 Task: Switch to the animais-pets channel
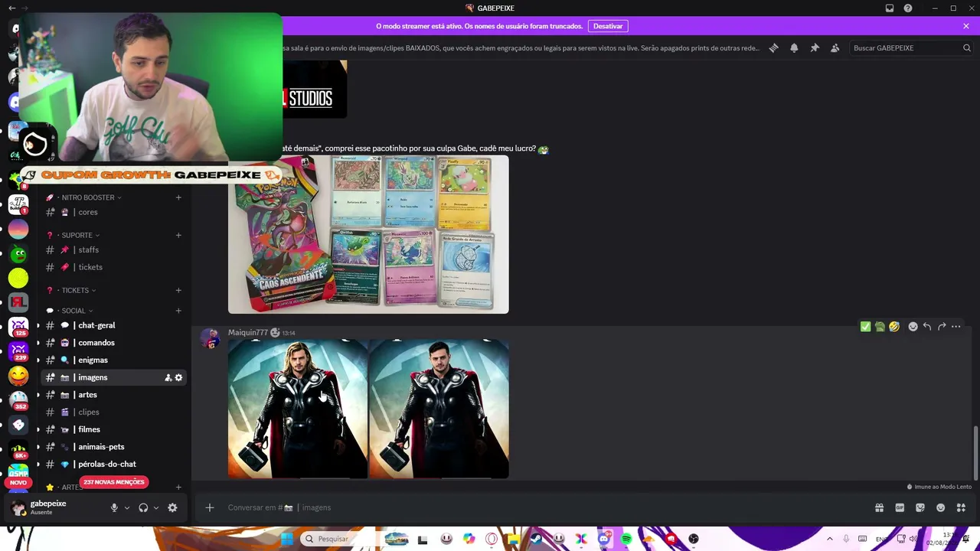click(x=113, y=447)
